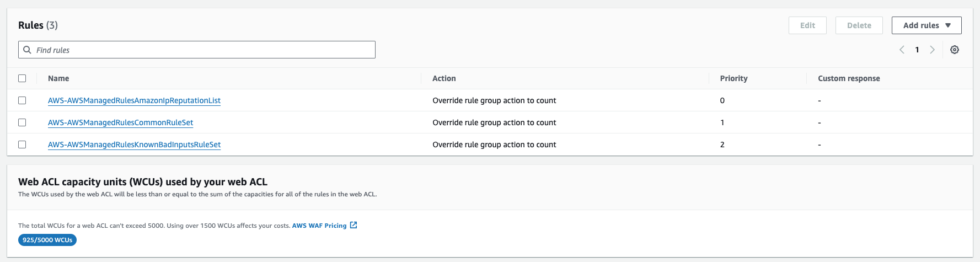Image resolution: width=980 pixels, height=262 pixels.
Task: Open AWS-AWSManagedRulesAmazonIpReputationList rule link
Action: pos(134,100)
